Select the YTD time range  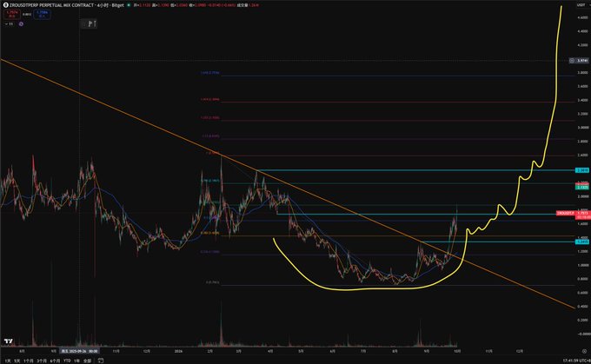coord(67,361)
